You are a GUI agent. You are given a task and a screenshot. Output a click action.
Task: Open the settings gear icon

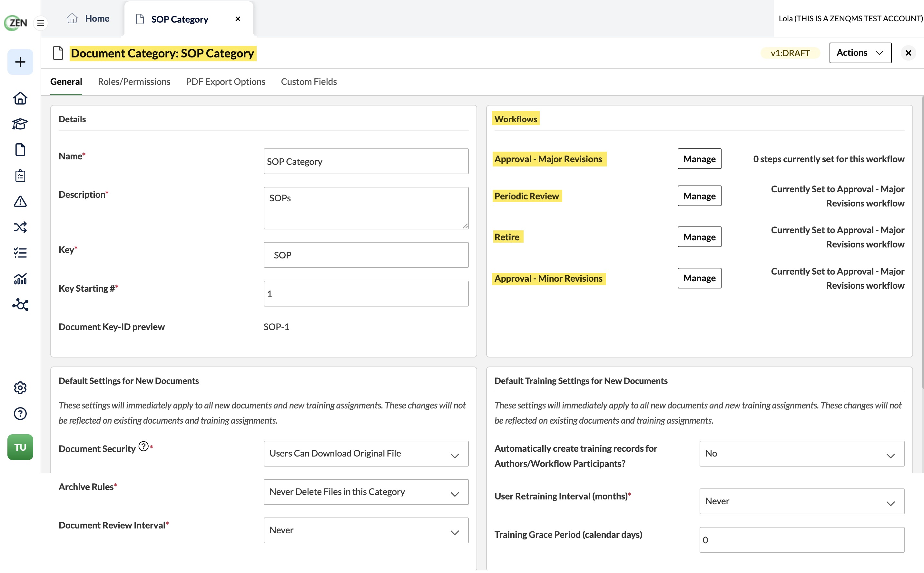20,388
